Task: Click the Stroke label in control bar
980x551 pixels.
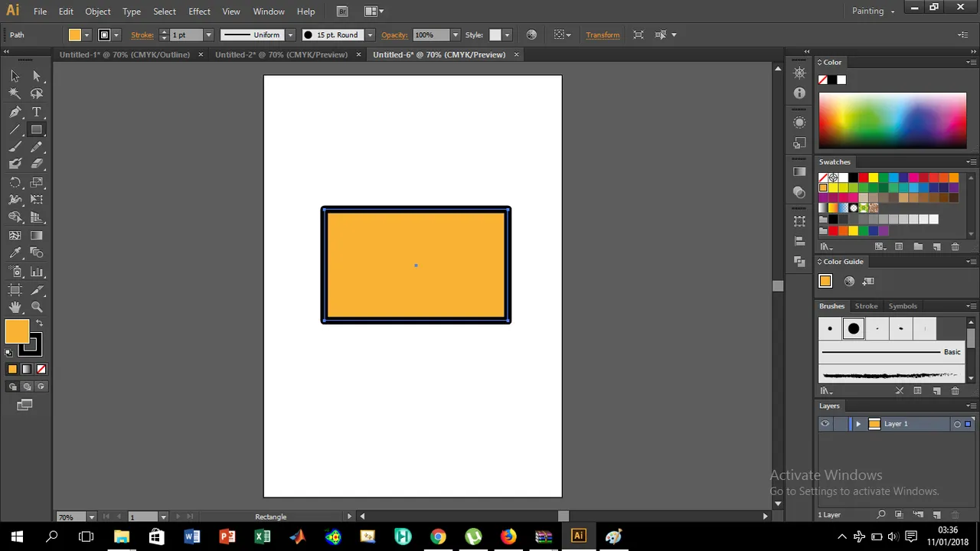Action: pos(142,35)
